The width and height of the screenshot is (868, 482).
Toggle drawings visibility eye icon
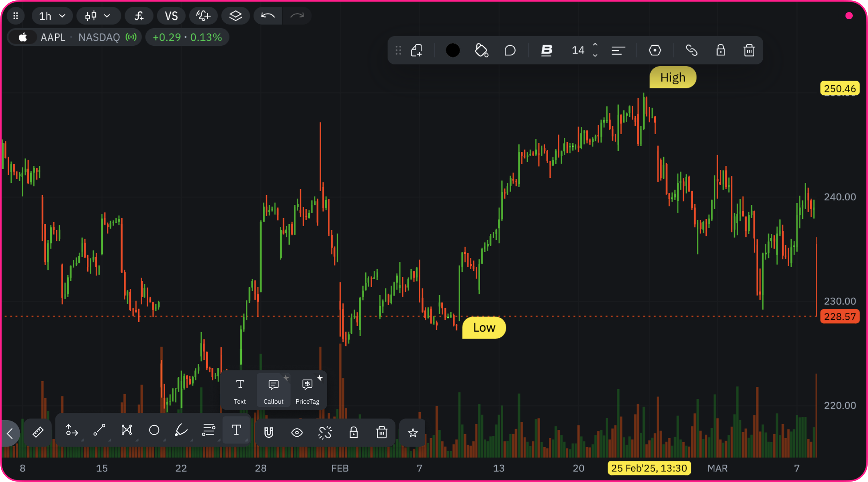297,433
